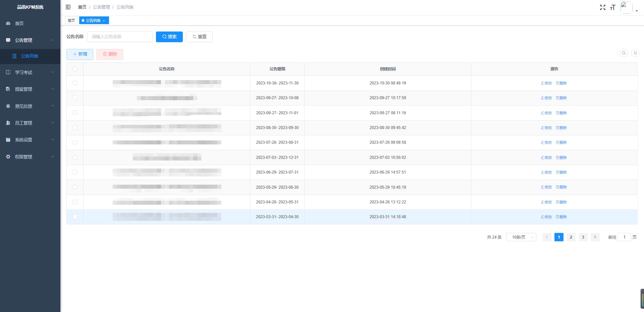Edit the announcement created 2023-03-31 14:18:48
644x312 pixels.
click(546, 217)
